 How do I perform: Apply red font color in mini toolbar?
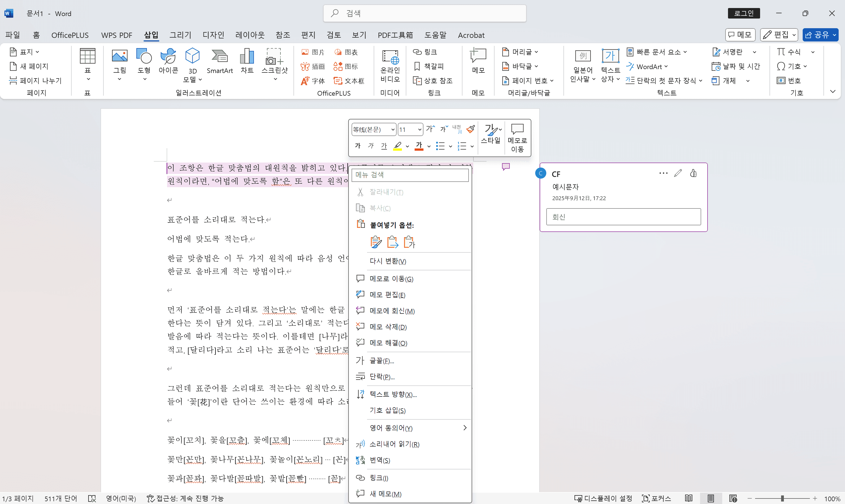(419, 146)
